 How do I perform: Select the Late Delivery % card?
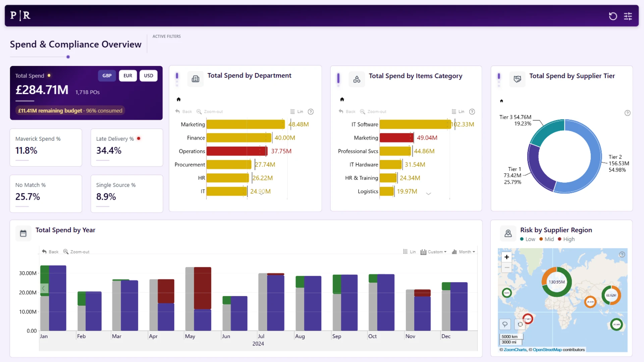(127, 147)
